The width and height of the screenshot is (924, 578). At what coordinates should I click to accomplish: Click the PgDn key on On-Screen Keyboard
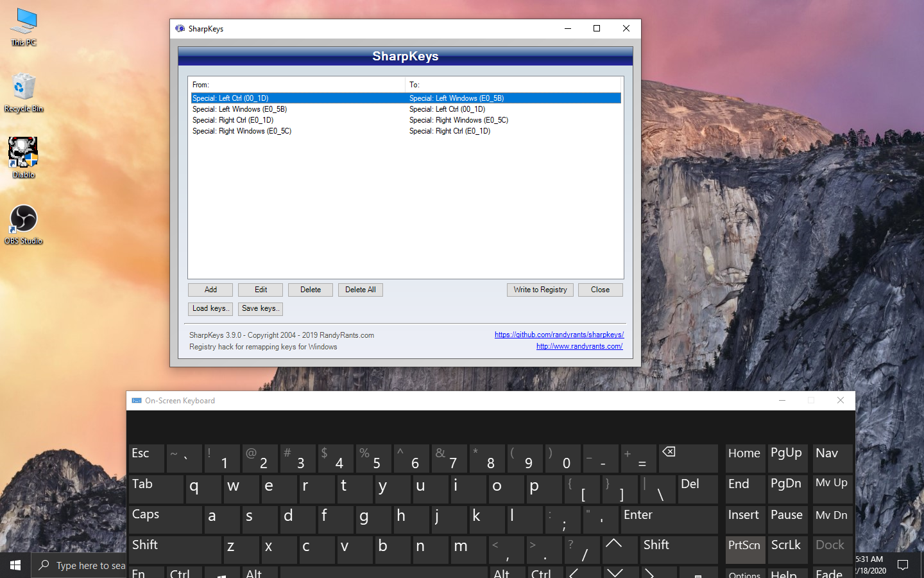[x=787, y=489]
